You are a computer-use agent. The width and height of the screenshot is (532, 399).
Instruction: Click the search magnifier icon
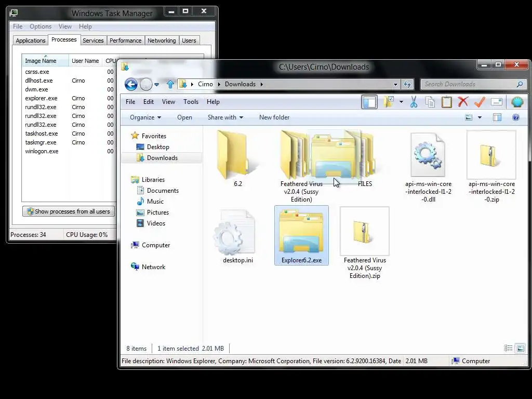520,84
